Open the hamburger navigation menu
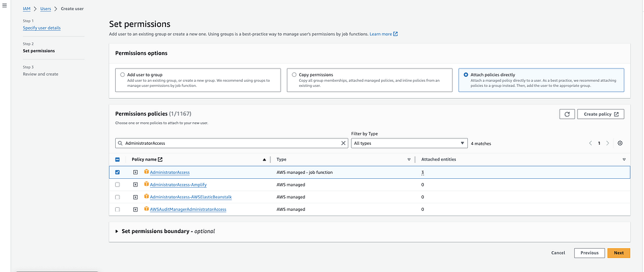 pyautogui.click(x=4, y=5)
